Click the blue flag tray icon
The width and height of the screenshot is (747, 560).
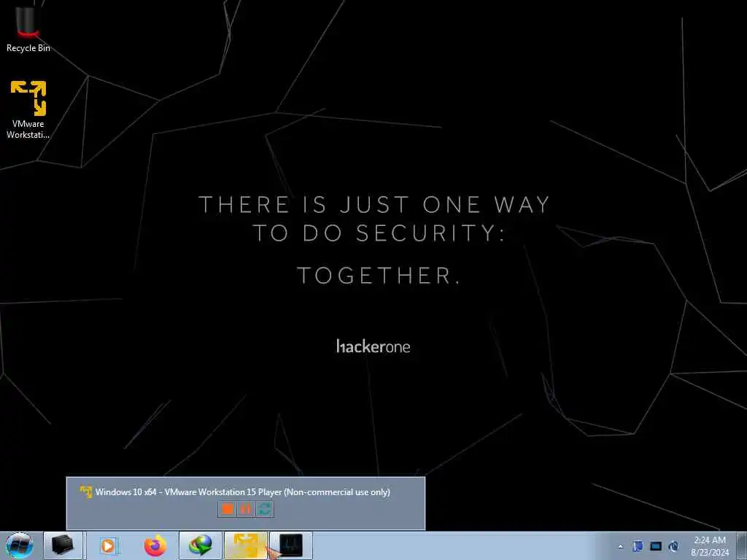click(638, 546)
